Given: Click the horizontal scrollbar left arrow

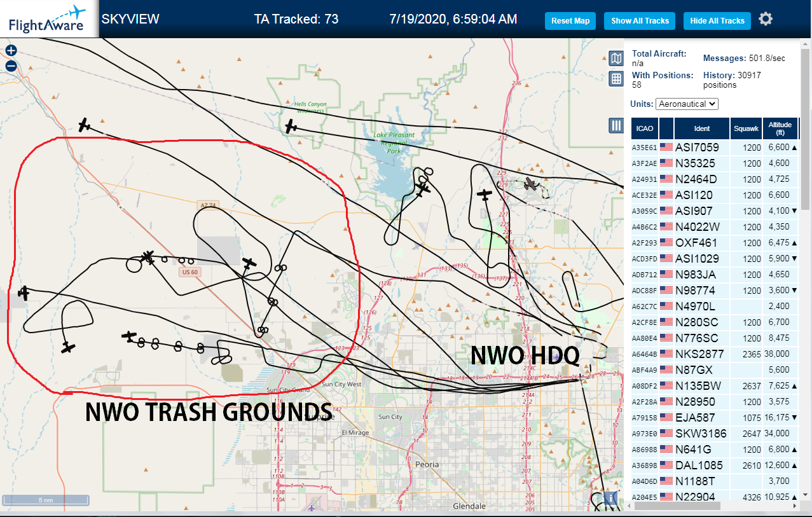Looking at the screenshot, I should click(628, 506).
